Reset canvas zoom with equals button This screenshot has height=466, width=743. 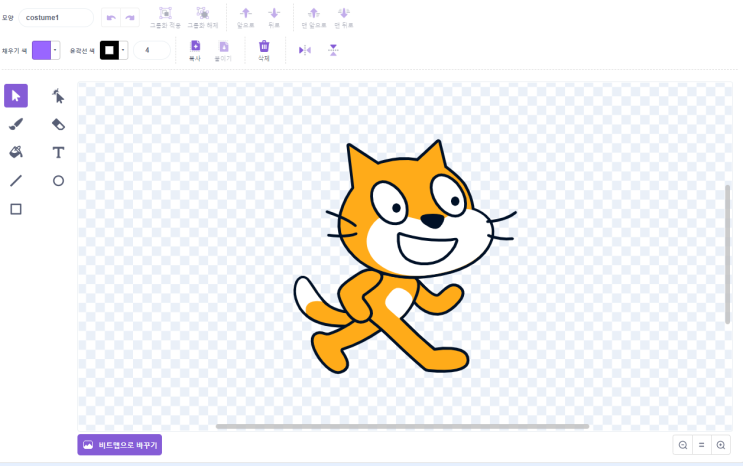(x=702, y=445)
